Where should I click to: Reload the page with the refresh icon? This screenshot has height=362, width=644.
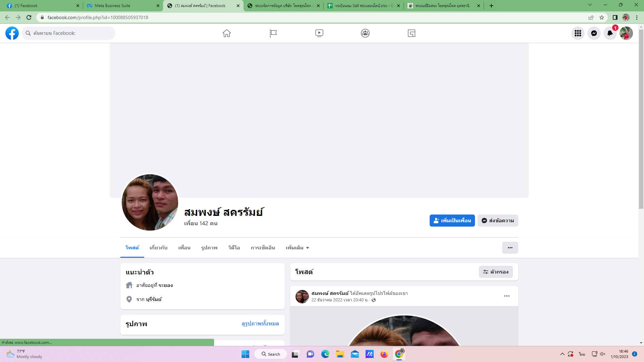tap(29, 17)
